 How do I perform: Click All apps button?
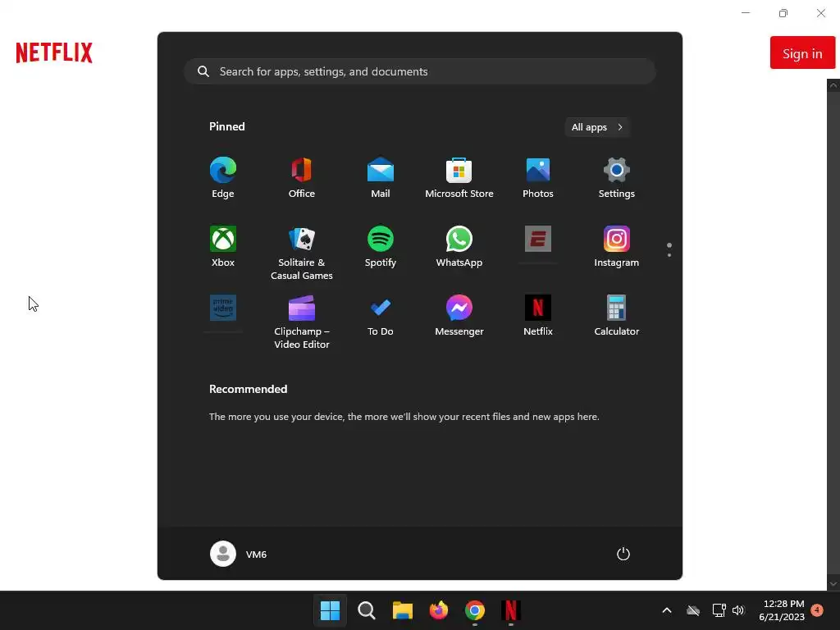[597, 127]
